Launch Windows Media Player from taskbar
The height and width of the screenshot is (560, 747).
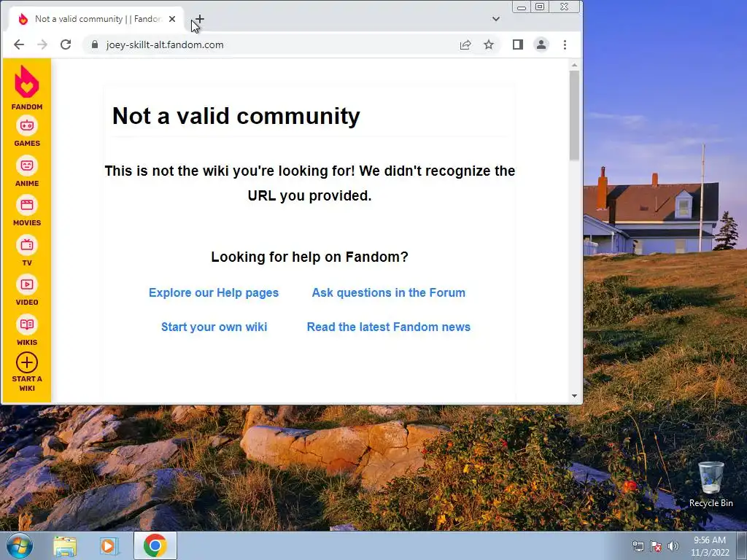(109, 545)
